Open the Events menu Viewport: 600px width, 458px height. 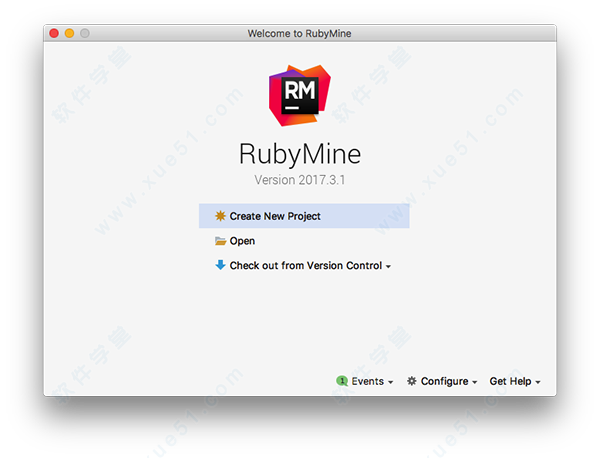(364, 381)
